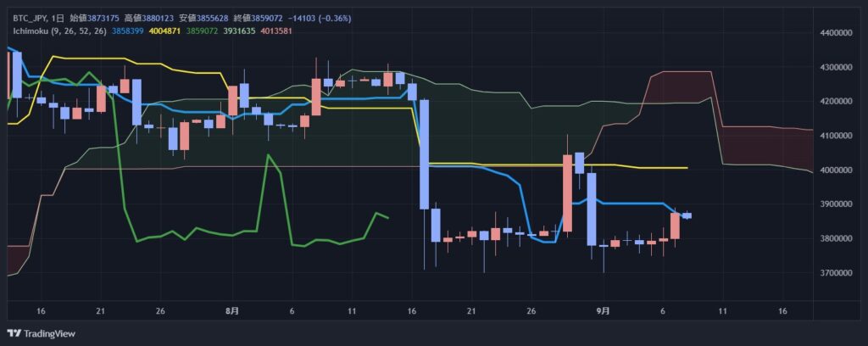The image size is (868, 346).
Task: Click the green lagging span peak in August
Action: 269,156
